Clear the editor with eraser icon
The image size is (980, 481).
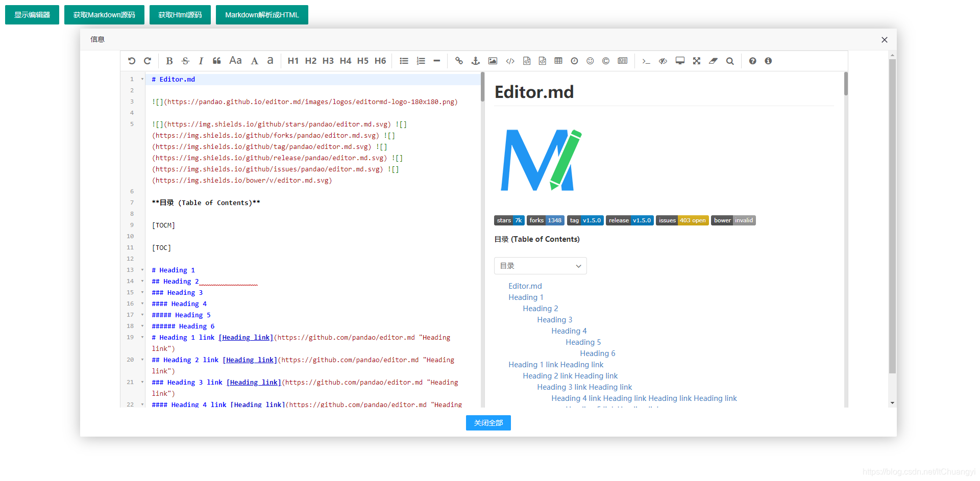pos(713,61)
